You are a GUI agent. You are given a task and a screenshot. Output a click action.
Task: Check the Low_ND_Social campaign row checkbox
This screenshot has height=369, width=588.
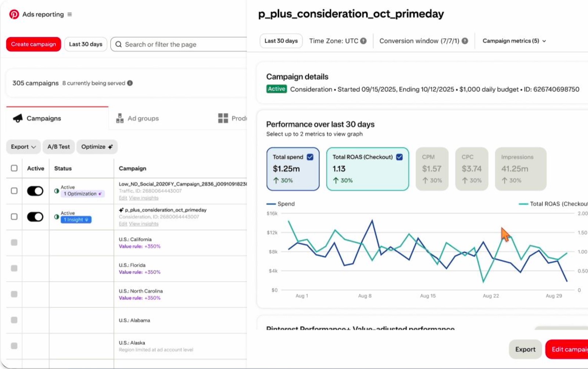tap(14, 191)
